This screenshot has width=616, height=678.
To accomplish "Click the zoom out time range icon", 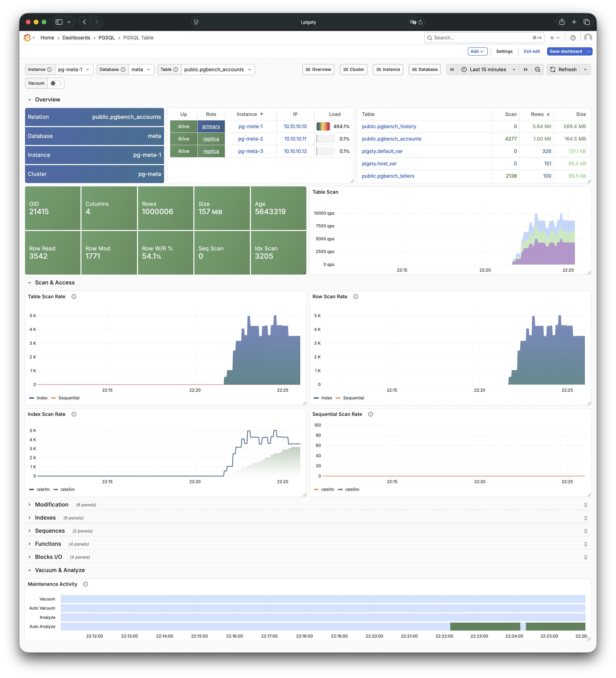I will tap(537, 70).
